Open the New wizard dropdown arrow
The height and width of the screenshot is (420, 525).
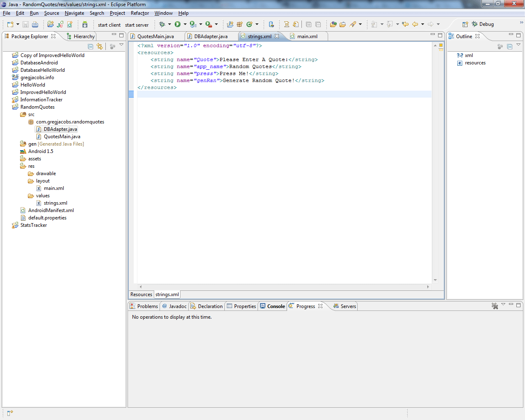18,25
